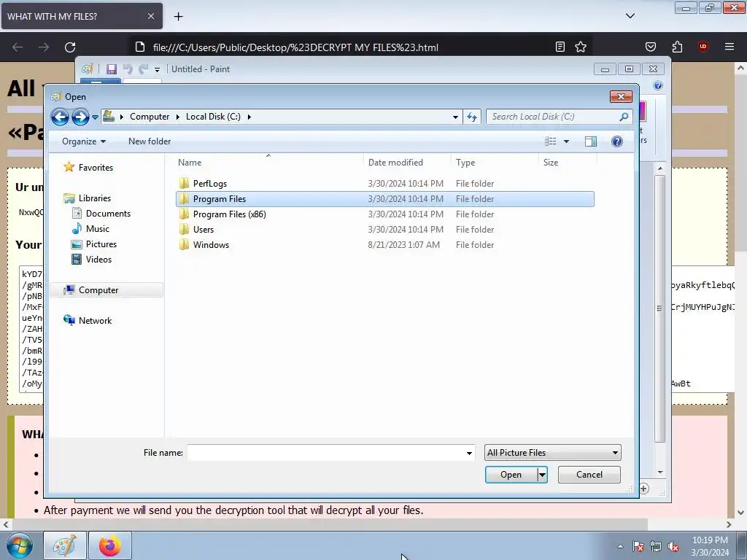747x560 pixels.
Task: Click the Firefox Pocket save icon
Action: coord(650,47)
